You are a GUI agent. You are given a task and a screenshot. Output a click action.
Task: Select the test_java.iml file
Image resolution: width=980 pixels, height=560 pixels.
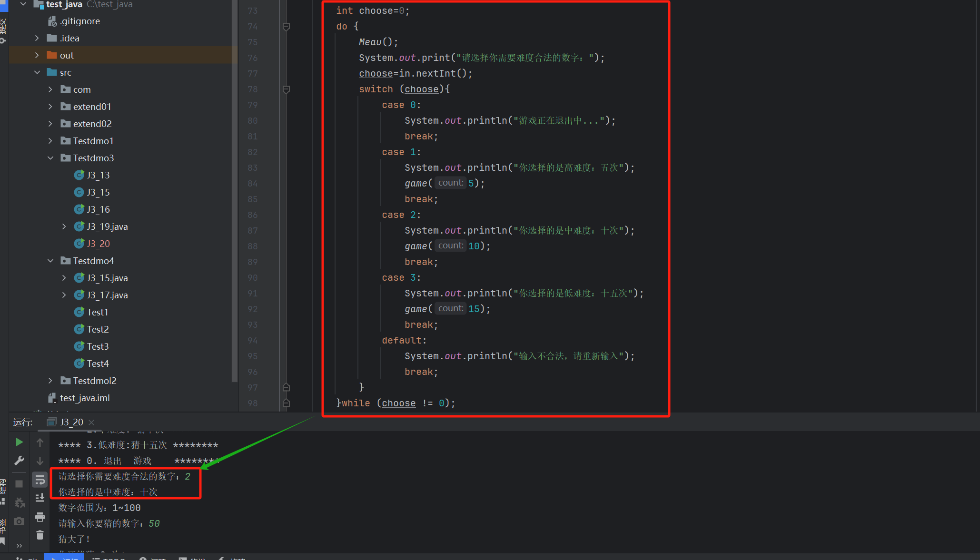[85, 398]
